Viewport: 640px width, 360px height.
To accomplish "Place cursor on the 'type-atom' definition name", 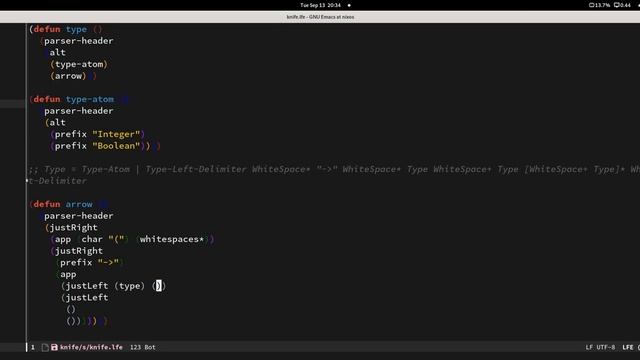I will 90,99.
